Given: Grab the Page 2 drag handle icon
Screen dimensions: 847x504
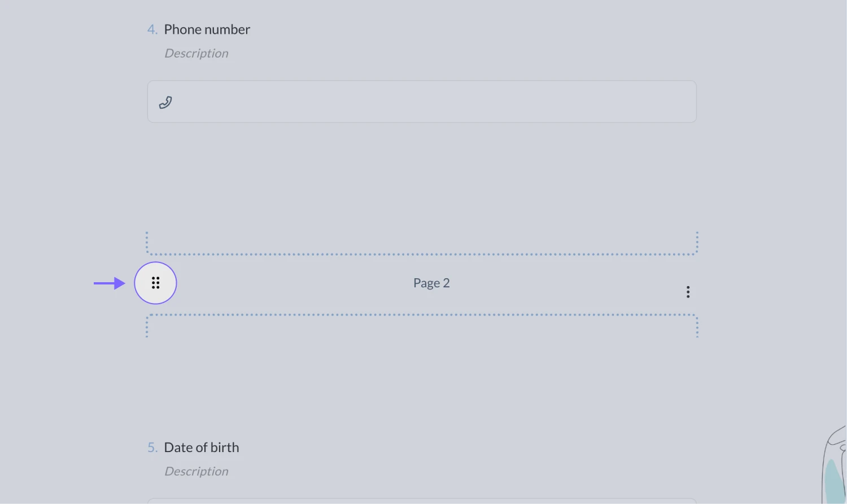Looking at the screenshot, I should click(x=155, y=283).
